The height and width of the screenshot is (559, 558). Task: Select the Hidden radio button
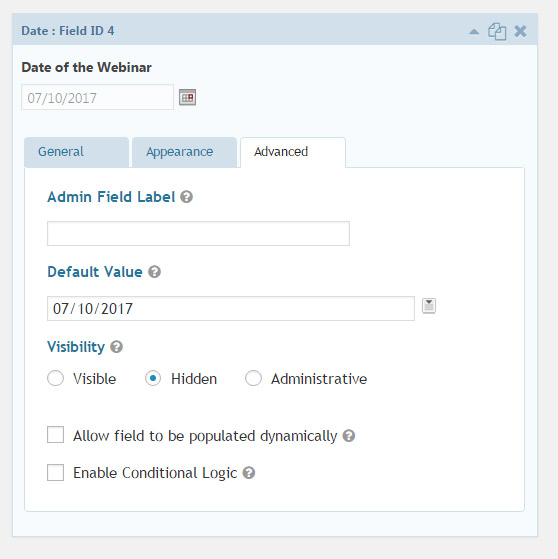point(153,378)
